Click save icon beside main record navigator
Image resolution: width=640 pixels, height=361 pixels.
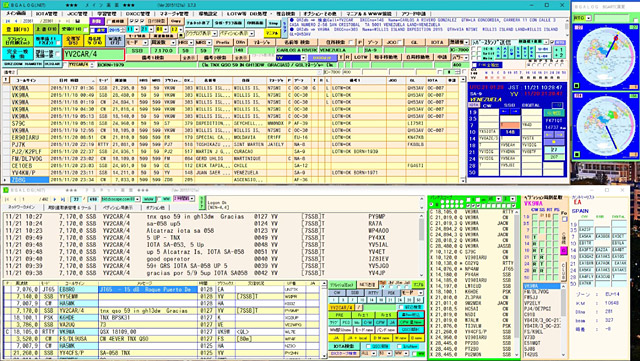[x=79, y=21]
